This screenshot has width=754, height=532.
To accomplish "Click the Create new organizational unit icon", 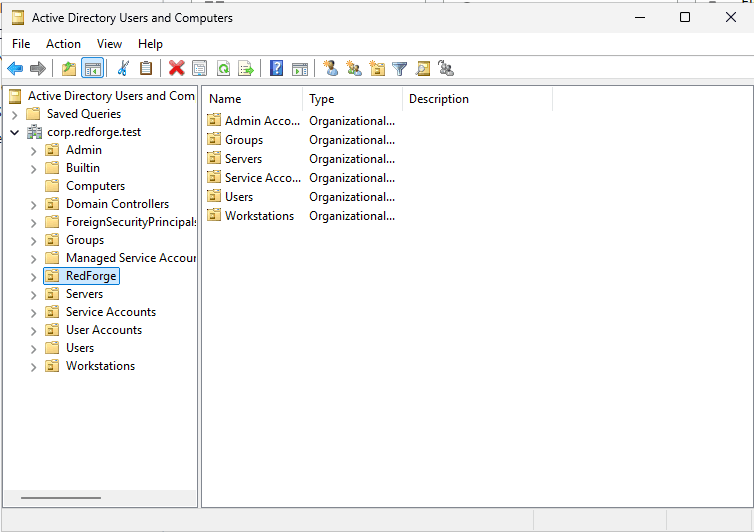I will (377, 68).
